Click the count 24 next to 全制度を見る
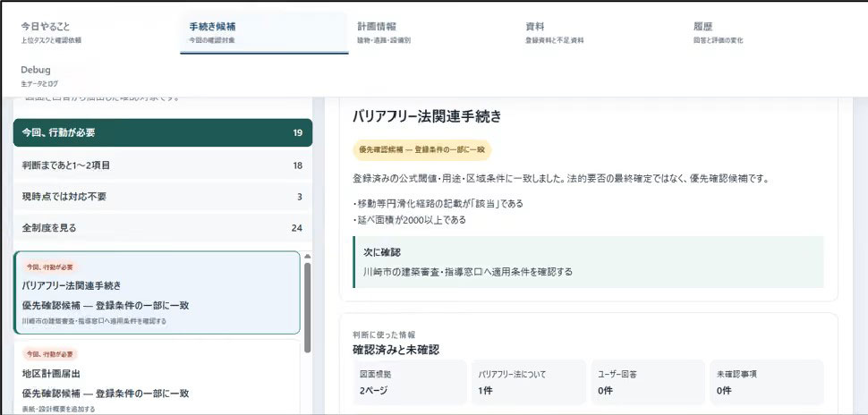Viewport: 868px width, 415px height. pos(297,228)
